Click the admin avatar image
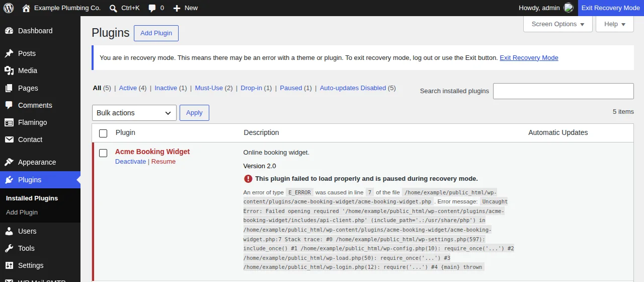This screenshot has width=644, height=282. click(x=569, y=8)
